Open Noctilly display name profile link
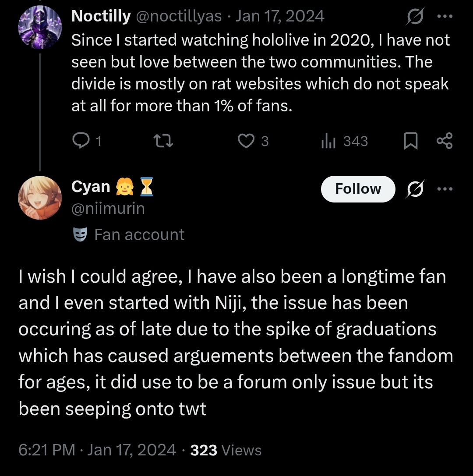Screen dimensions: 473x476 click(101, 16)
